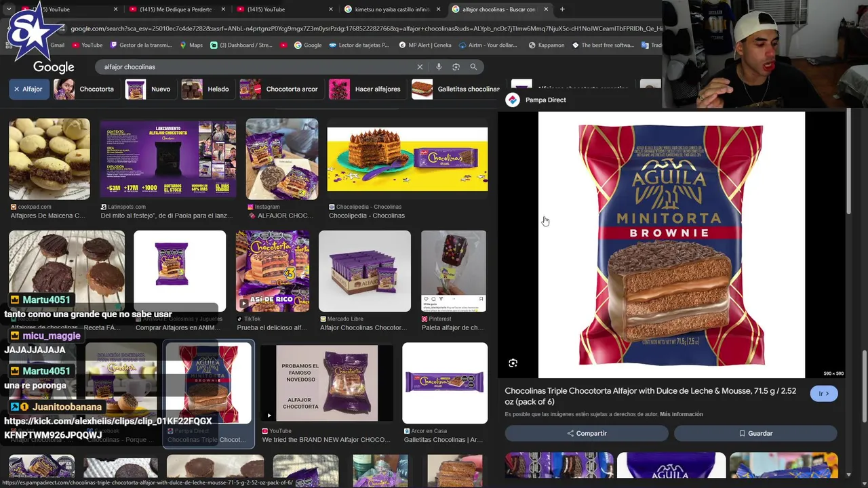Open the '(3) Dashboard / Stre...' bookmark
Image resolution: width=868 pixels, height=488 pixels.
tap(241, 45)
